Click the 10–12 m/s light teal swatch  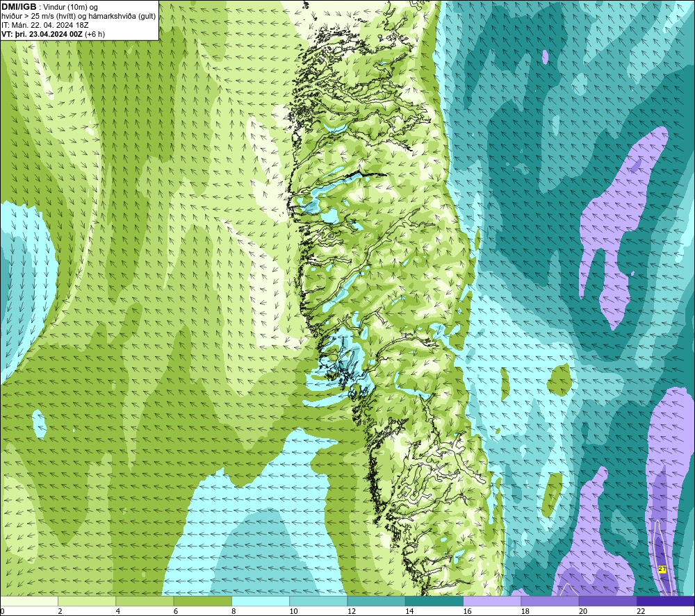(318, 601)
